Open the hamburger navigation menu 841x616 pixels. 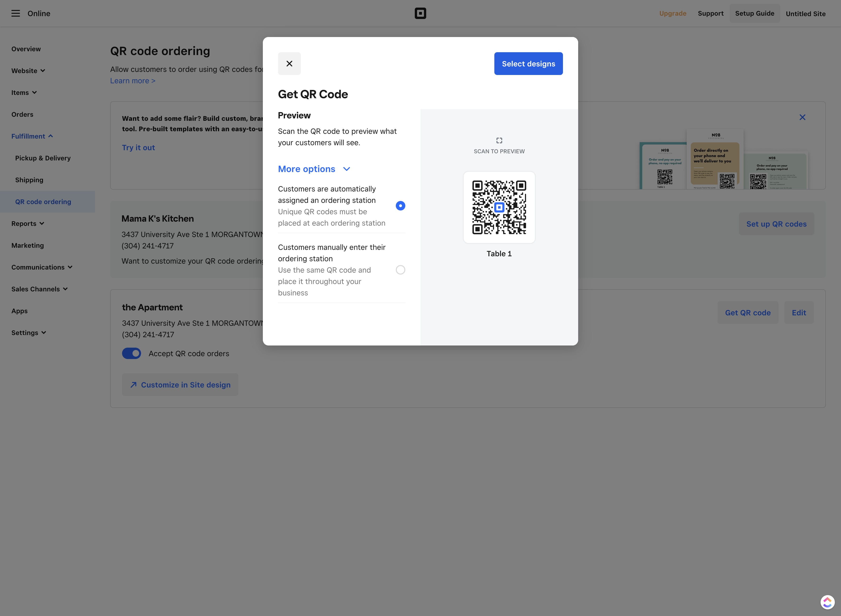coord(15,14)
